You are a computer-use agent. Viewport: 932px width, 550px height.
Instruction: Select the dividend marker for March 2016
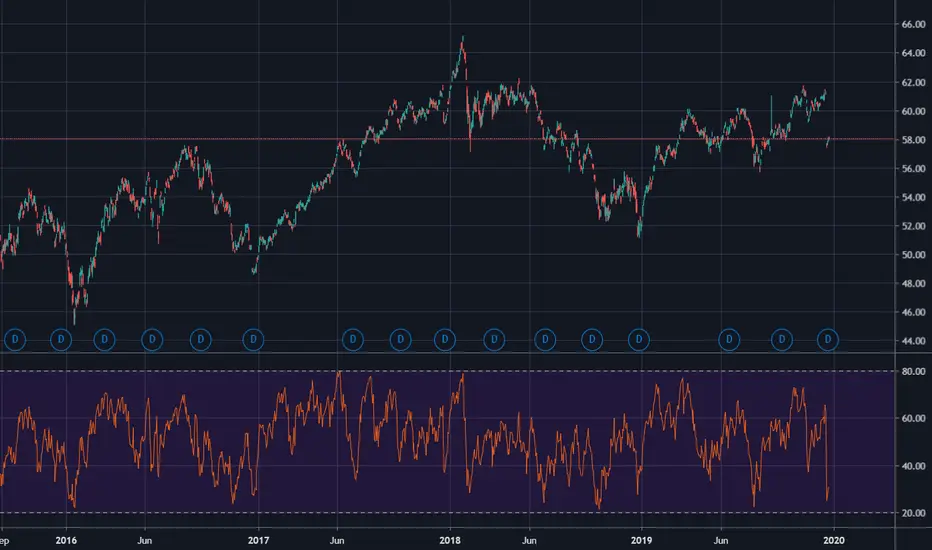tap(105, 340)
